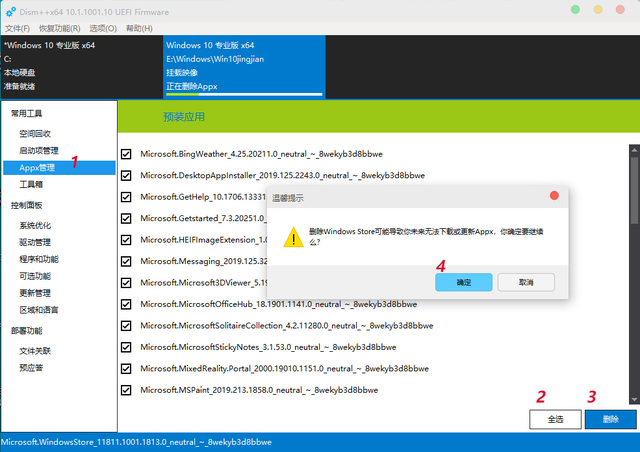The height and width of the screenshot is (452, 640).
Task: Select 文件关联 in the sidebar
Action: pyautogui.click(x=35, y=351)
